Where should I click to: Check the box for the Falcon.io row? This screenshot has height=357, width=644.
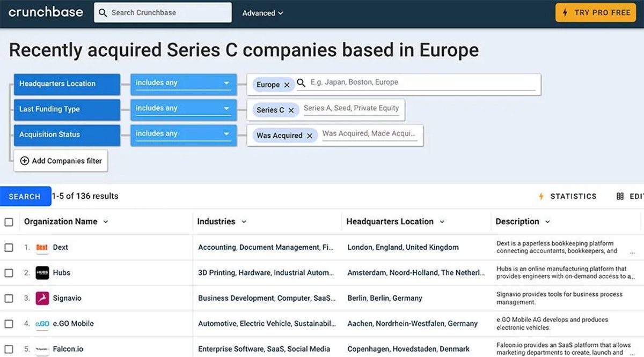tap(9, 349)
